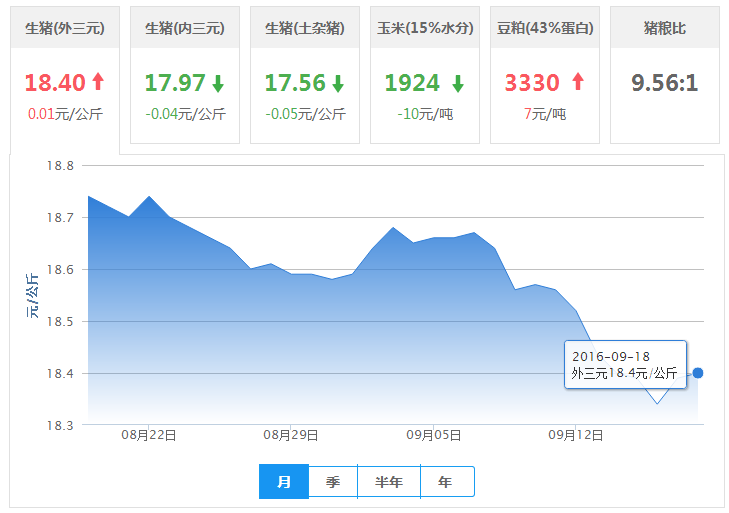Screen dimensions: 729x513
Task: Switch chart to 季 (quarter) range
Action: click(333, 482)
